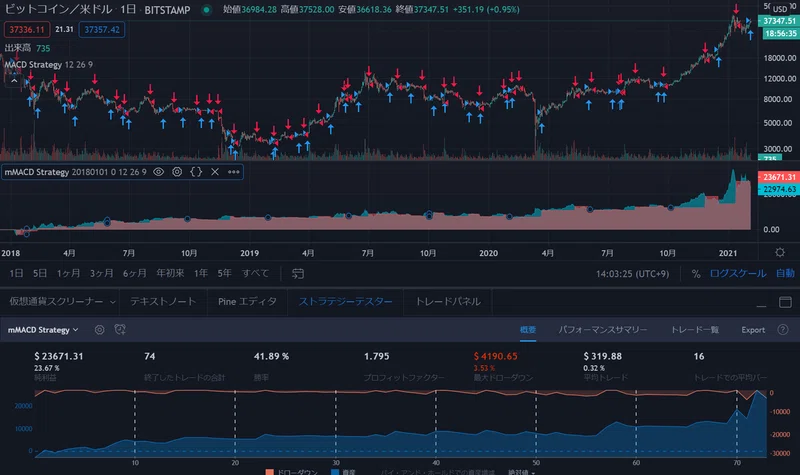Switch to トレード一覧 view
The image size is (800, 475).
click(x=694, y=330)
